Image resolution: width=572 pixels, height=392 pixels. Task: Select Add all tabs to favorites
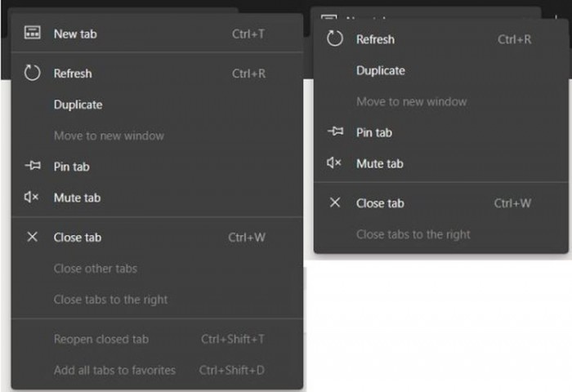(114, 370)
